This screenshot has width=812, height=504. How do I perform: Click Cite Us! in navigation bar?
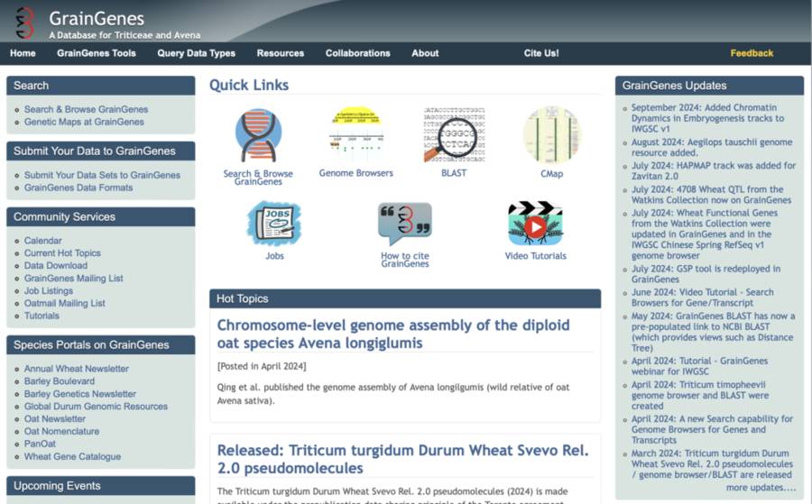click(541, 53)
